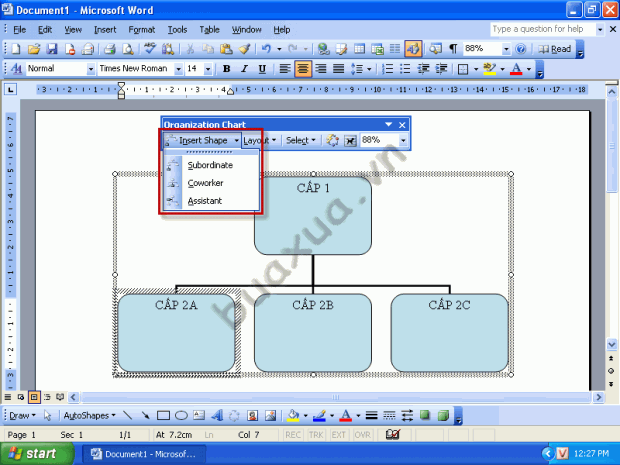Select the Insert WordArt icon in Draw toolbar
Image resolution: width=620 pixels, height=465 pixels.
click(x=217, y=415)
